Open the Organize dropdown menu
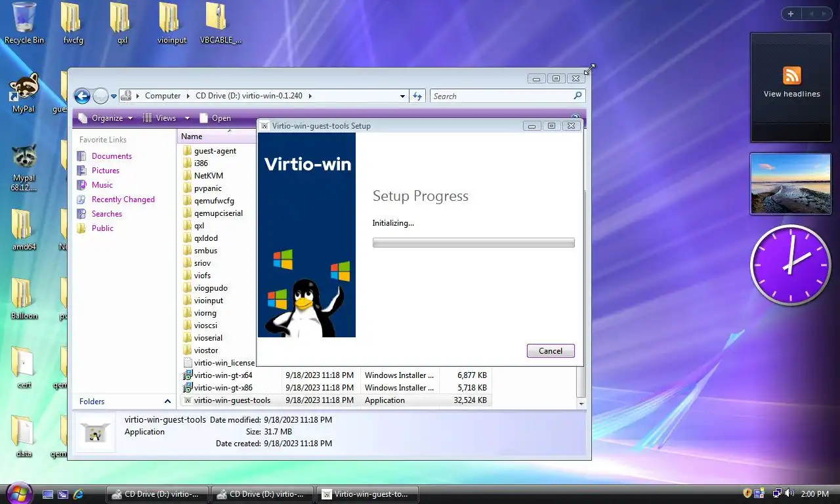This screenshot has width=840, height=504. [x=105, y=118]
